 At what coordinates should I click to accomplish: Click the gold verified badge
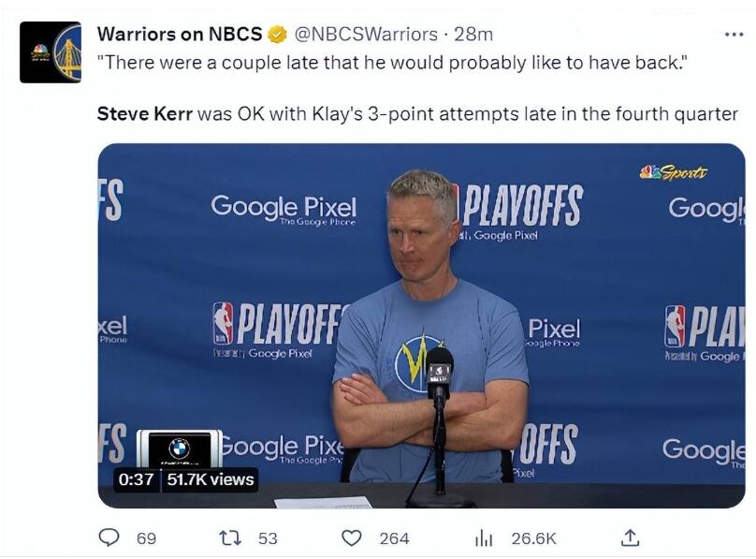278,35
